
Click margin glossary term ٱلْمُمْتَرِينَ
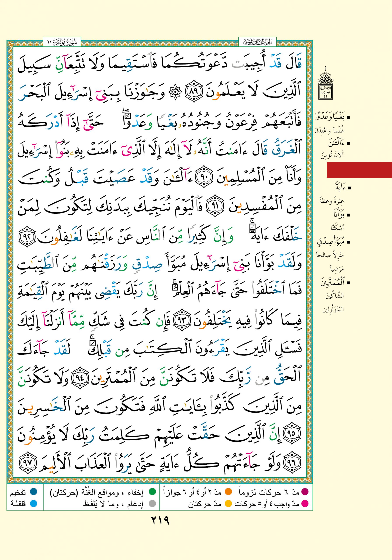332,283
